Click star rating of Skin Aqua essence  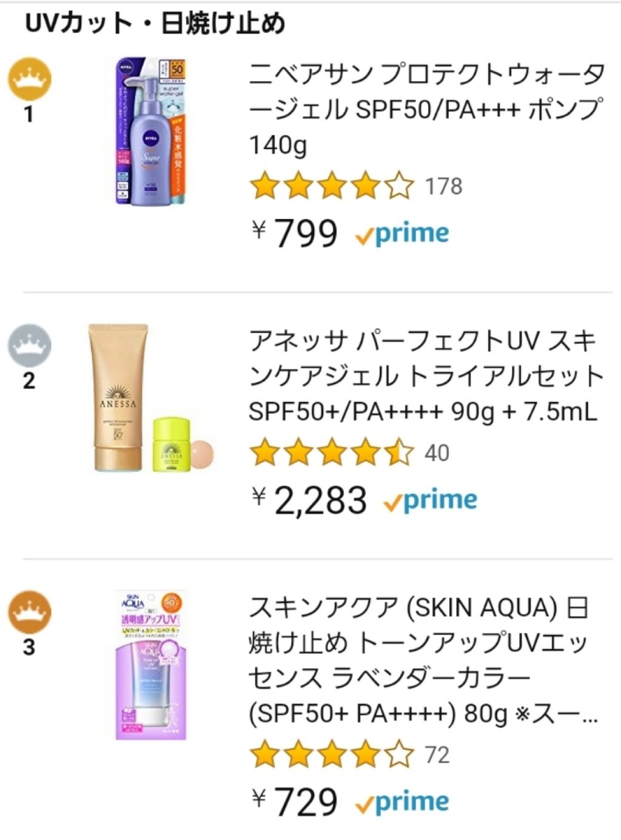332,755
